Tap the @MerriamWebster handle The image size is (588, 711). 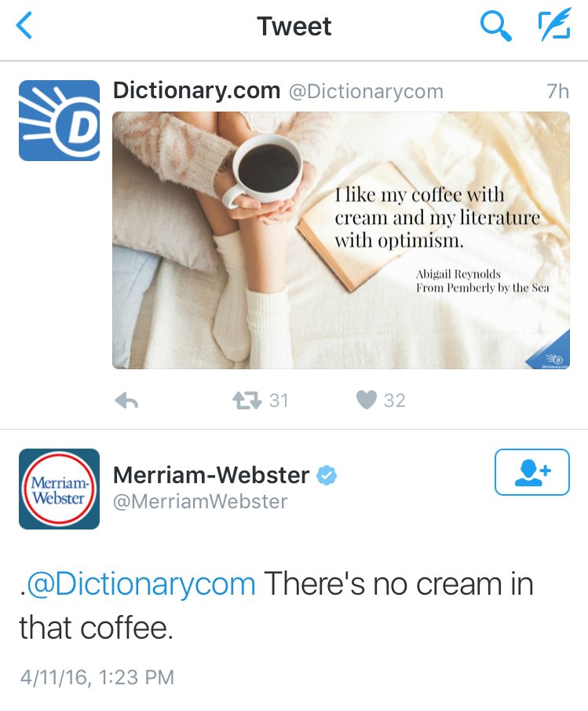click(200, 502)
